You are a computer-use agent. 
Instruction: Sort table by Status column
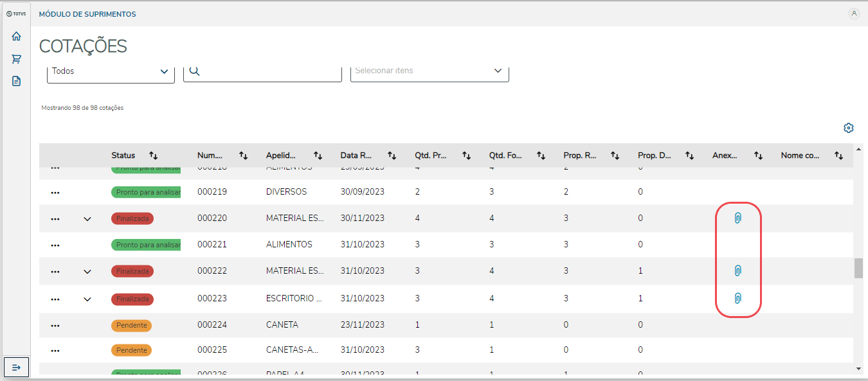click(153, 155)
